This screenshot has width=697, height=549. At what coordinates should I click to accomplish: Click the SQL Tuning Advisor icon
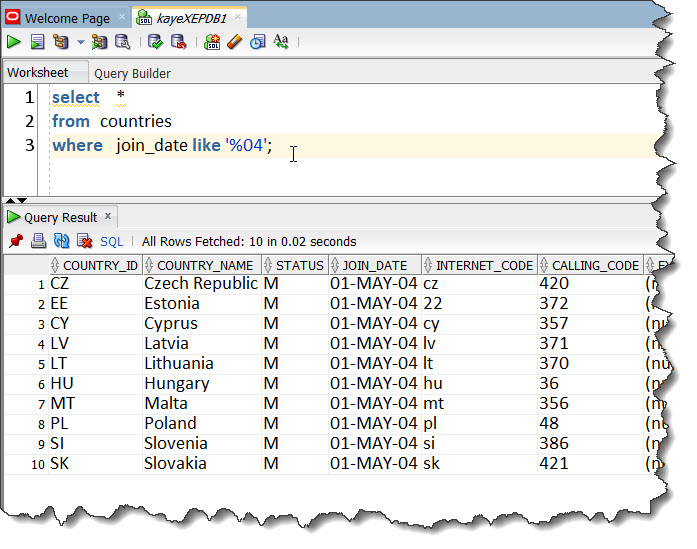pos(122,42)
